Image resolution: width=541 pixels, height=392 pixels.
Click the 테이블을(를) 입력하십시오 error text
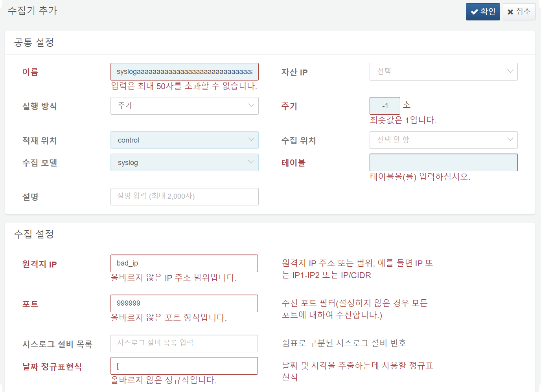click(x=420, y=177)
